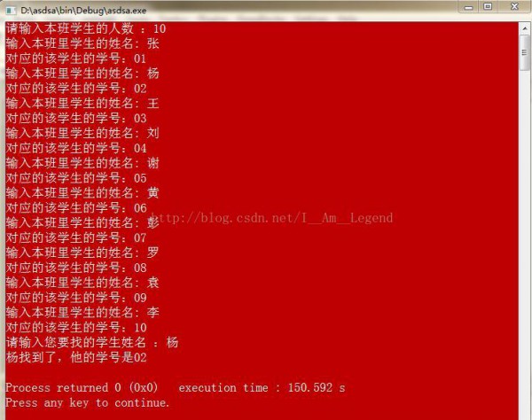Click the name entry line ending with 张
This screenshot has width=532, height=420.
(82, 43)
